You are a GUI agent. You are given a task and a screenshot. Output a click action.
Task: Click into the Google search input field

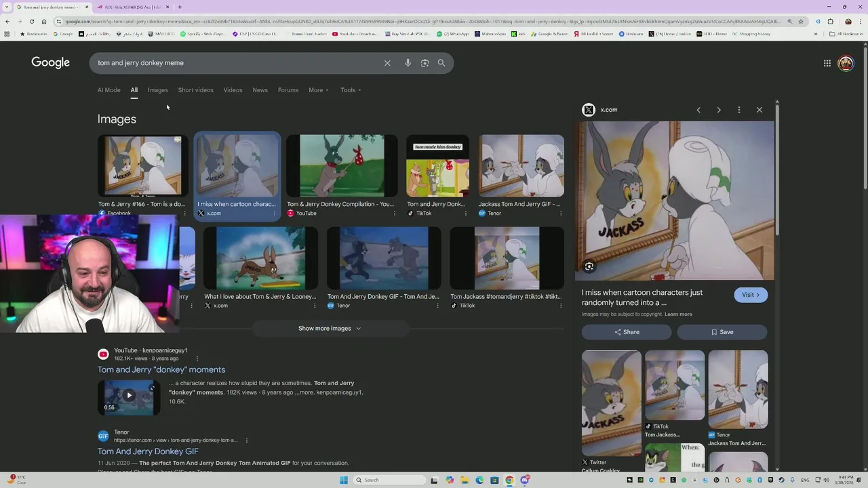pos(237,63)
